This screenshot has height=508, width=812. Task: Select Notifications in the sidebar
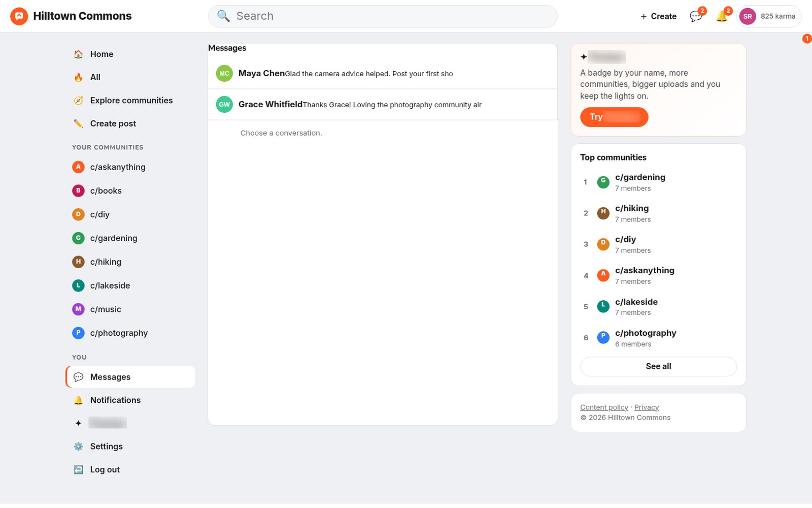(130, 400)
